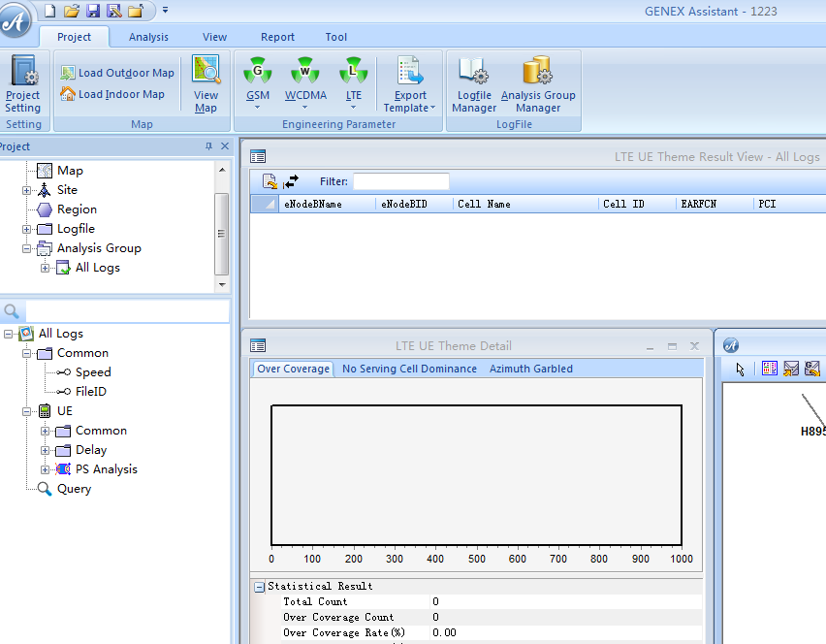Open the WCDMA engineering parameter menu
The image size is (826, 644).
(305, 83)
